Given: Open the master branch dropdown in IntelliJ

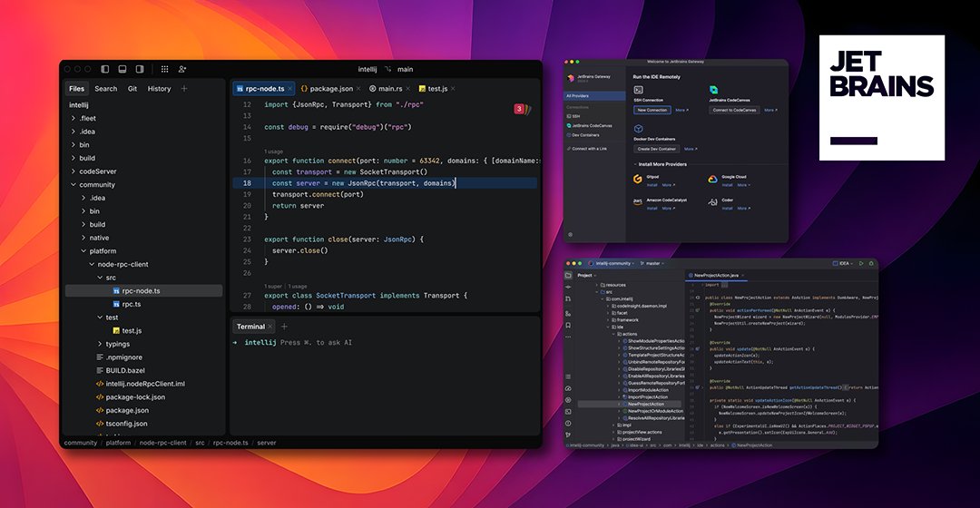Looking at the screenshot, I should tap(653, 264).
